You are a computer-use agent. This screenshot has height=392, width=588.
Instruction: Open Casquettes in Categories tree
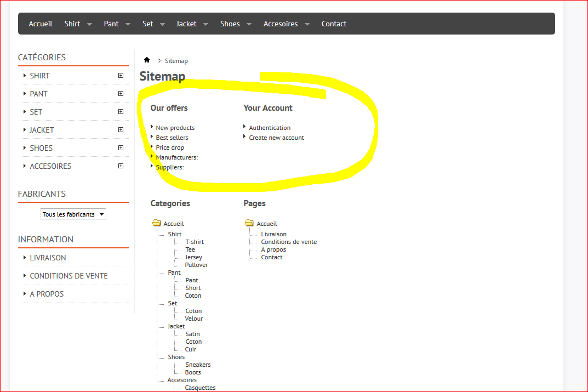tap(200, 388)
